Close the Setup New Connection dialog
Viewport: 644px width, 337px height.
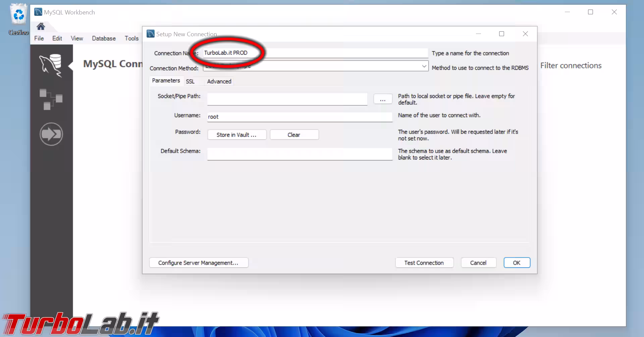click(525, 34)
